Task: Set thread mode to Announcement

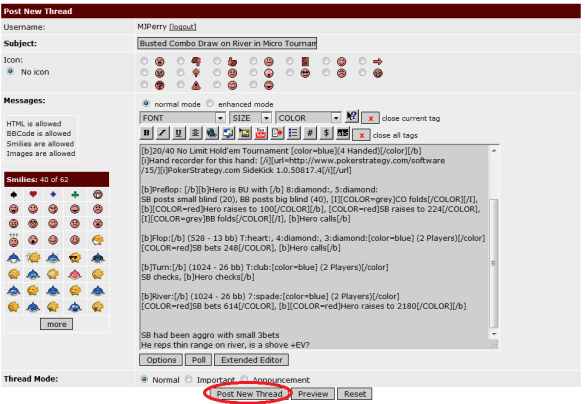Action: tap(244, 379)
